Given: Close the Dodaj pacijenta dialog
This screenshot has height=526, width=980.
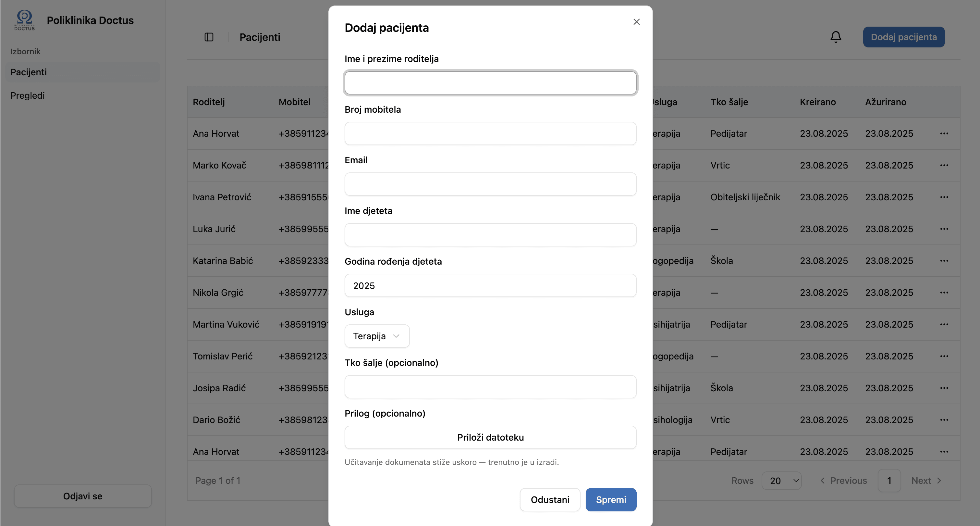Looking at the screenshot, I should click(636, 22).
